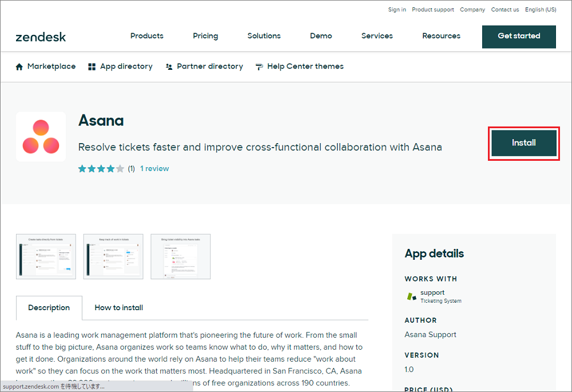Screen dimensions: 572x392
Task: Click the Zendesk Support product icon
Action: 411,296
